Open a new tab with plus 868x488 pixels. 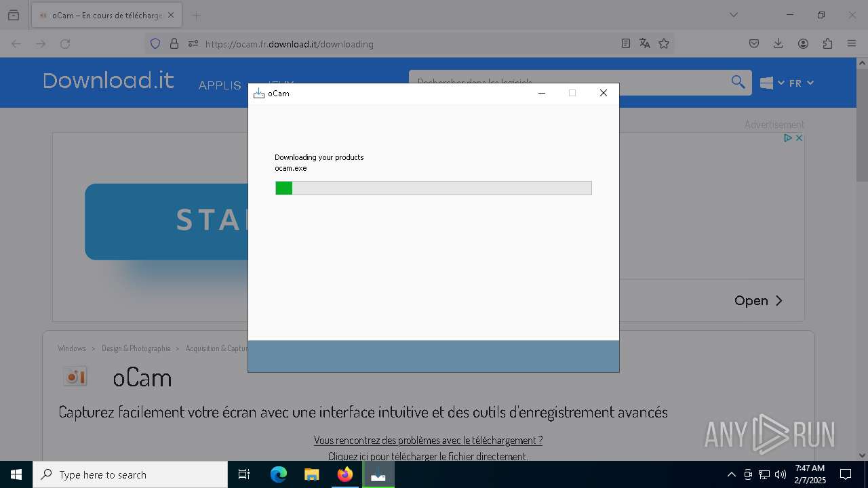point(197,15)
